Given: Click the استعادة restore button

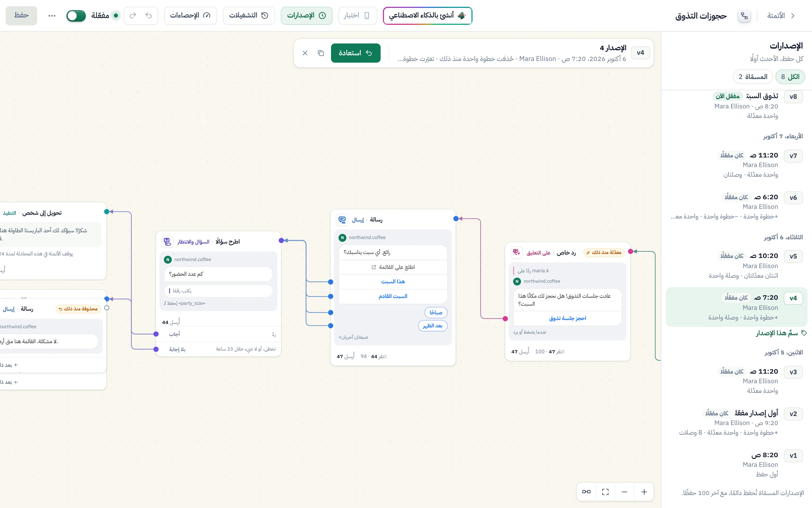Looking at the screenshot, I should pyautogui.click(x=356, y=53).
